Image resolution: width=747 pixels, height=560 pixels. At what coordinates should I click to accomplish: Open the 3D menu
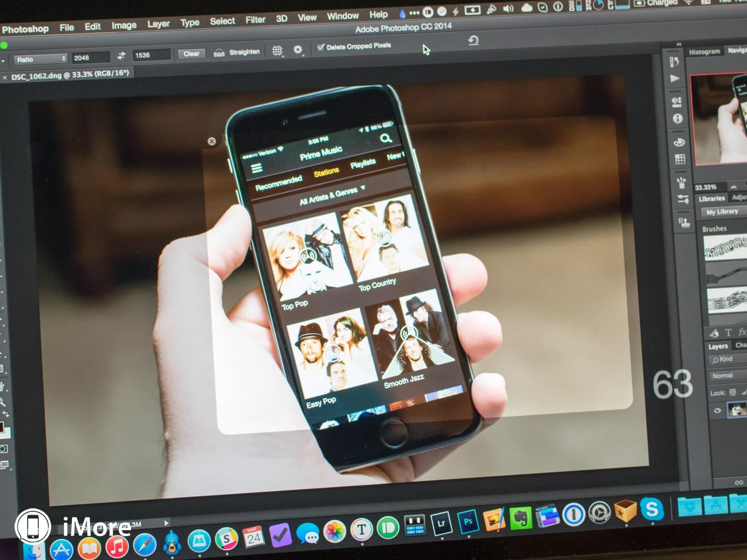[x=282, y=19]
